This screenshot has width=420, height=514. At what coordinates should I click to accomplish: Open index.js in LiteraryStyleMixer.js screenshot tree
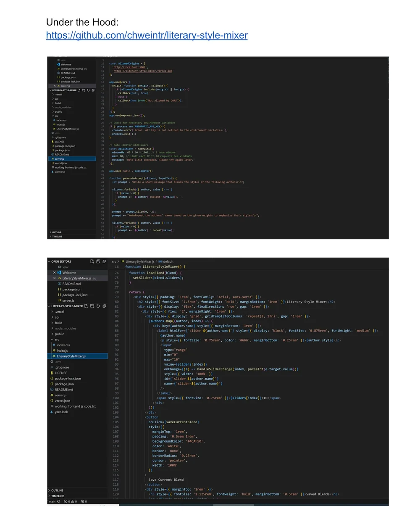click(x=62, y=351)
